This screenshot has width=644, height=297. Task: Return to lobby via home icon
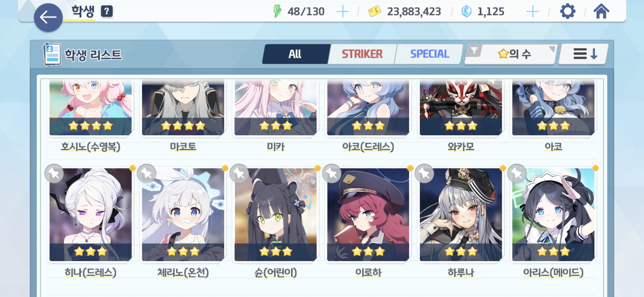click(x=601, y=12)
